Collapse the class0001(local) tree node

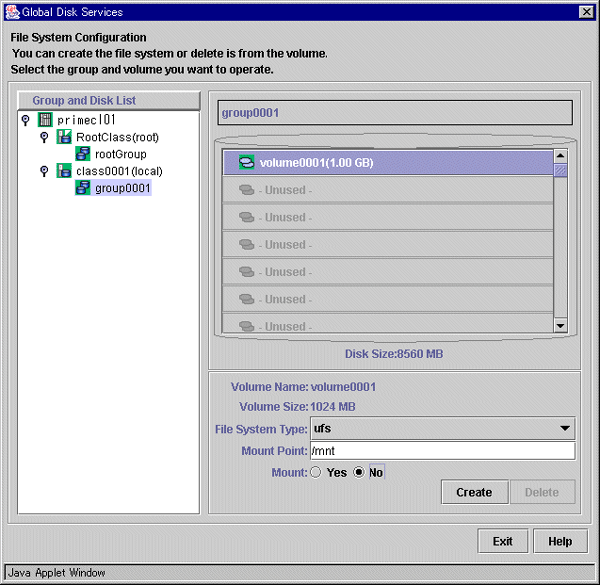coord(44,171)
